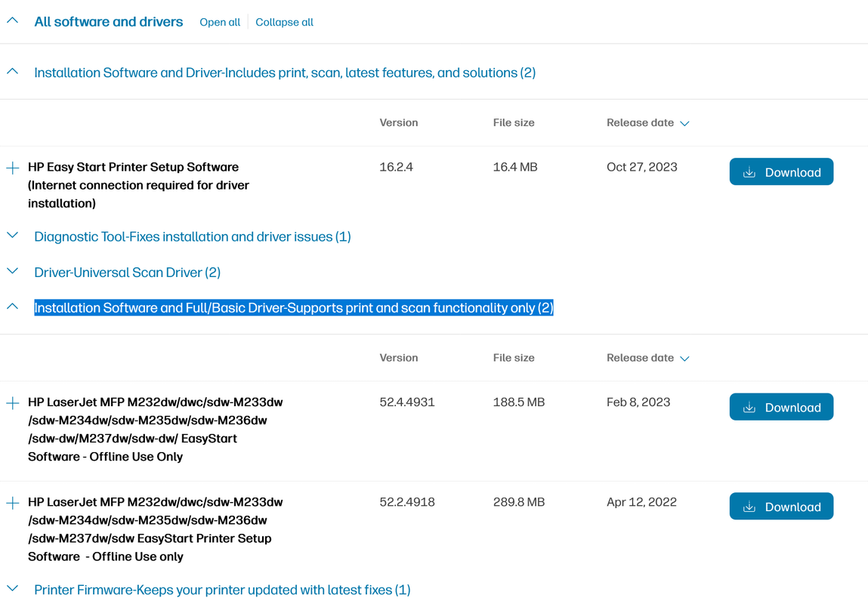Open Installation Software and Driver-Includes print, scan heading
This screenshot has width=868, height=604.
(x=285, y=73)
